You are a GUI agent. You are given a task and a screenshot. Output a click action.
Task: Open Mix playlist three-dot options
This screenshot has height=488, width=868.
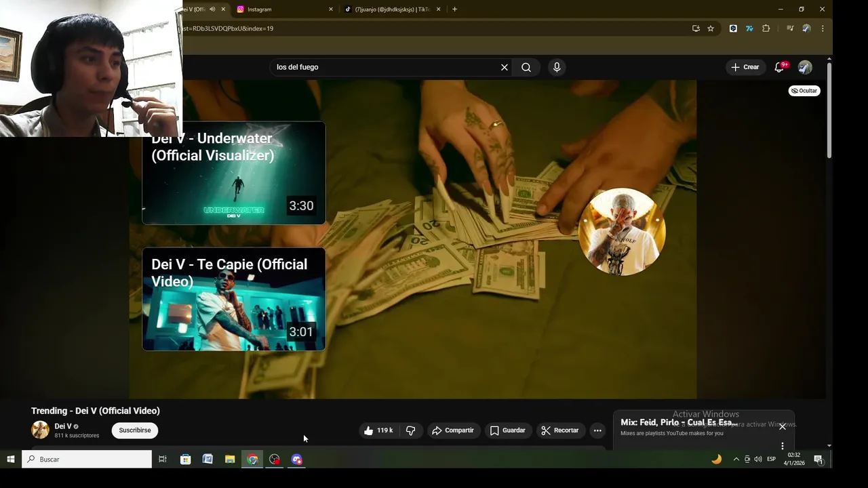[x=782, y=446]
